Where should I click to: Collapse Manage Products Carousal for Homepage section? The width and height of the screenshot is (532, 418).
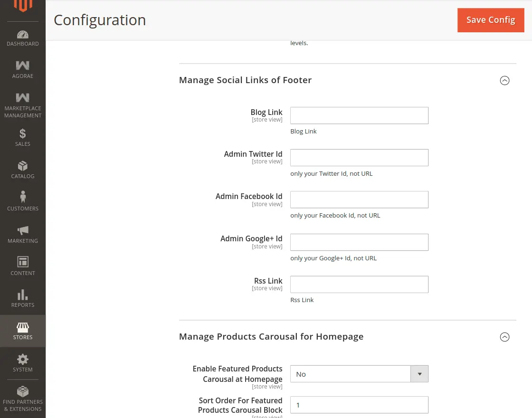coord(504,337)
